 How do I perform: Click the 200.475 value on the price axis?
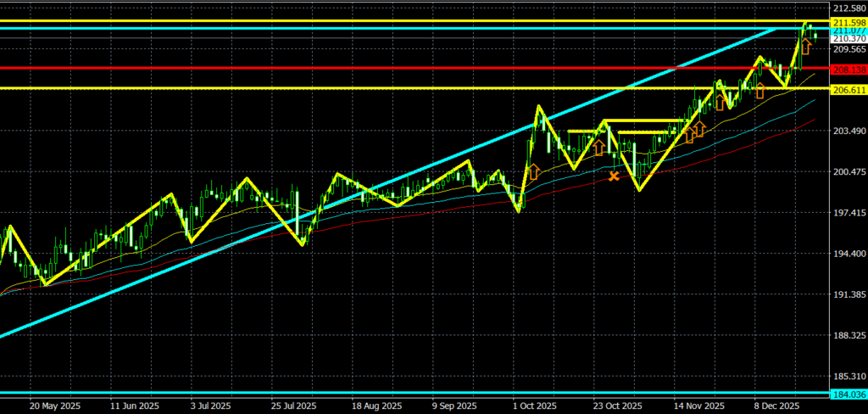pos(849,172)
